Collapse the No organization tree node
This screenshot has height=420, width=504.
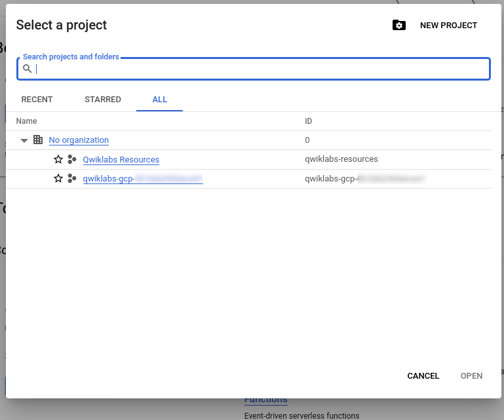coord(24,140)
